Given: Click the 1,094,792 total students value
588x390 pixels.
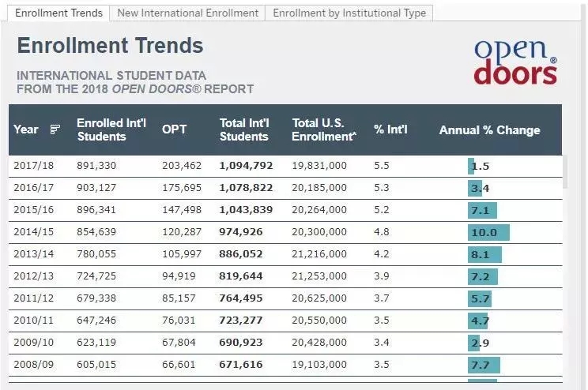Looking at the screenshot, I should pyautogui.click(x=246, y=166).
